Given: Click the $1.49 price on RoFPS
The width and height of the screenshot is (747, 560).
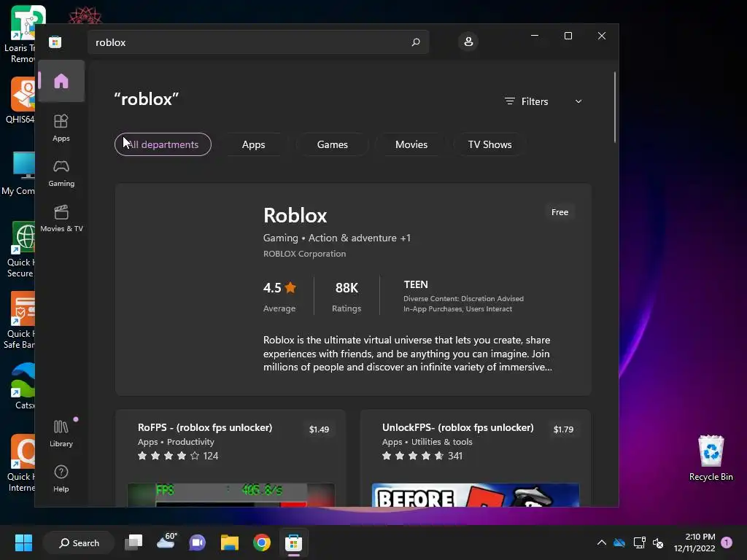Looking at the screenshot, I should tap(320, 429).
